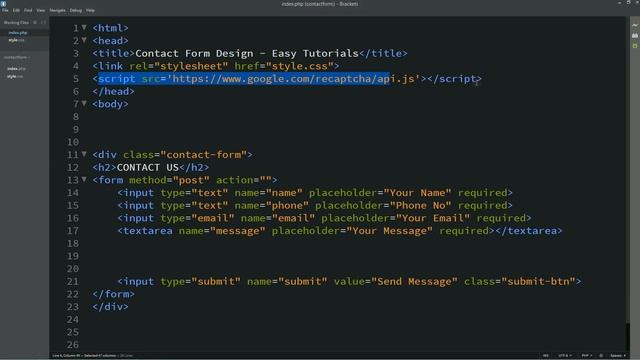Click the 'Your Name' placeholder text on line 14
640x360 pixels.
pyautogui.click(x=417, y=193)
